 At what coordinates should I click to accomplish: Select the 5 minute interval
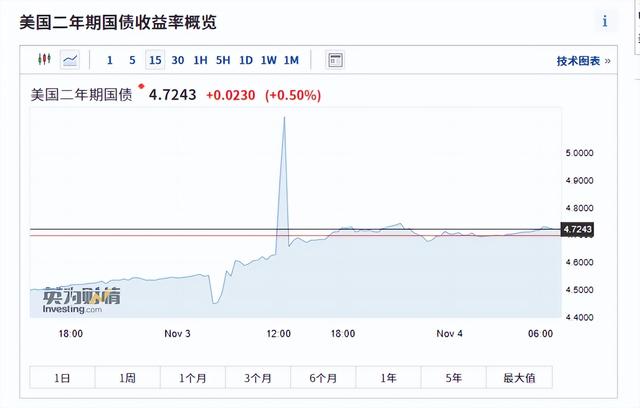click(x=132, y=60)
